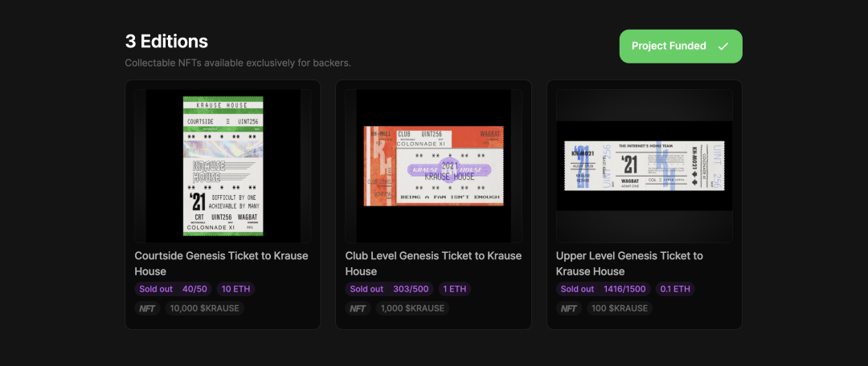Click the checkmark in the Project Funded button
Image resolution: width=868 pixels, height=366 pixels.
click(x=723, y=47)
